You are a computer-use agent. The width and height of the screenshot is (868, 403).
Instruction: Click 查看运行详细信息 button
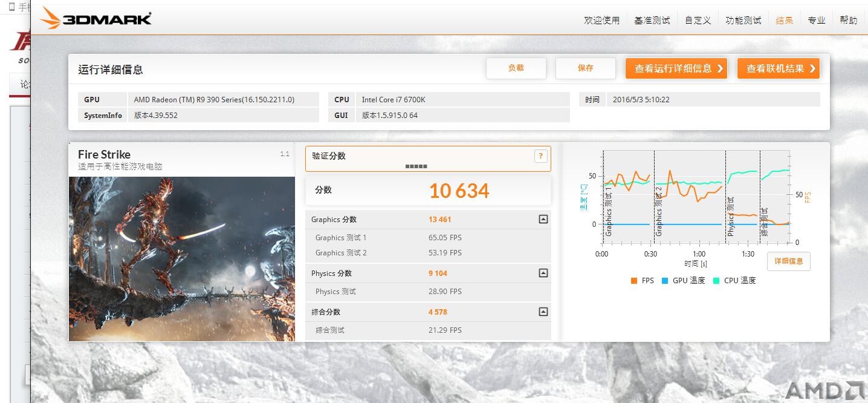(676, 68)
